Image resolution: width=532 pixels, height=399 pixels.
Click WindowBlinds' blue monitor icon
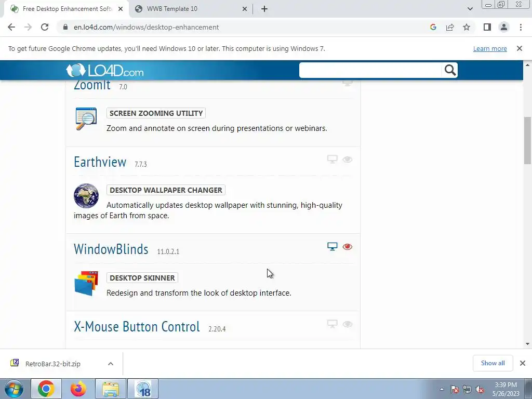pos(332,246)
